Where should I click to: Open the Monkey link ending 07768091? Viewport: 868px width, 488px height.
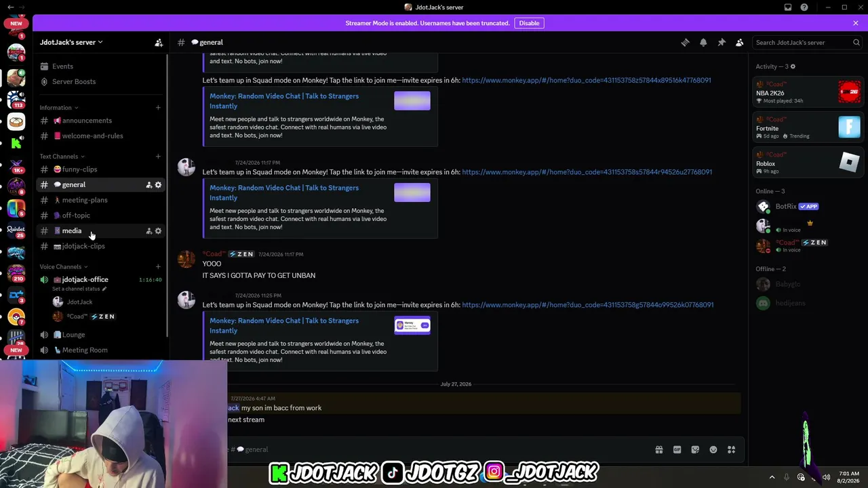(587, 305)
